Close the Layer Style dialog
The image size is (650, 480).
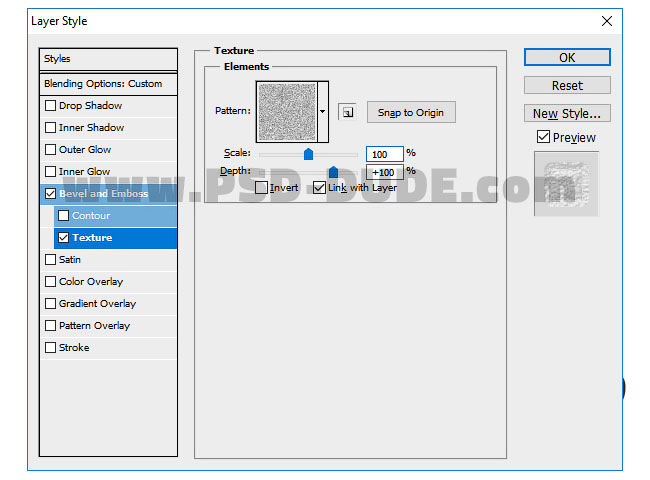pos(607,21)
